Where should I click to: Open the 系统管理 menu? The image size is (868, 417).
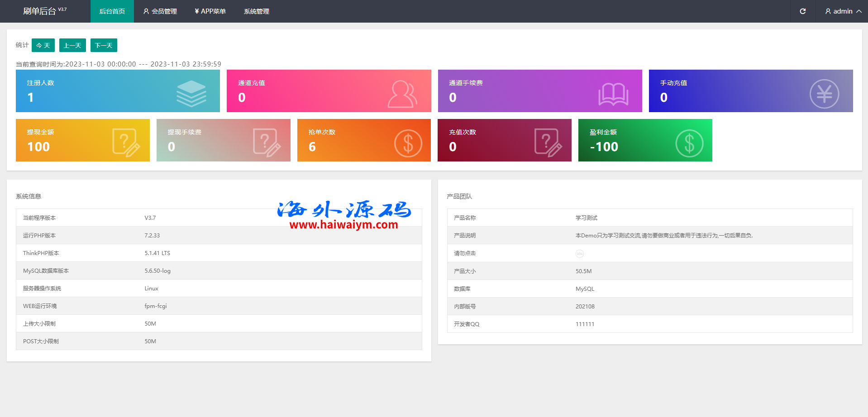257,11
